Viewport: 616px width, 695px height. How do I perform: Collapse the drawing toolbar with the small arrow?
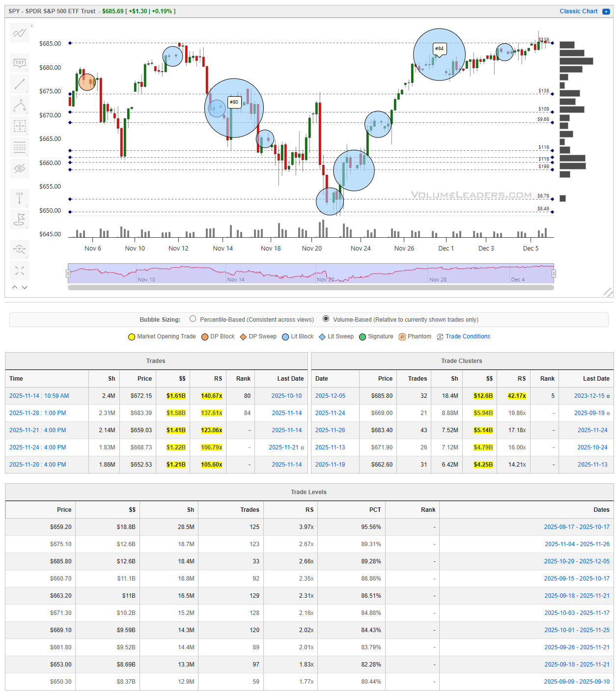point(32,26)
